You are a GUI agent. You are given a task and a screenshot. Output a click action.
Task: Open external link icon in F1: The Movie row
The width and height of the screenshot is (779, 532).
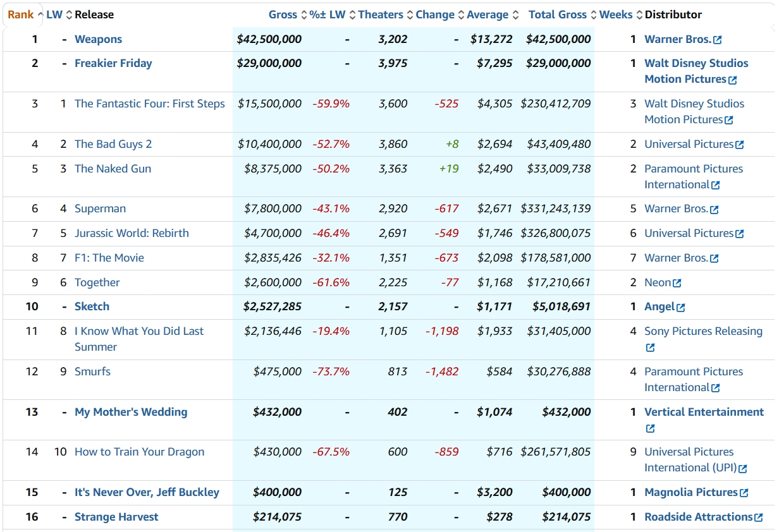tap(715, 258)
